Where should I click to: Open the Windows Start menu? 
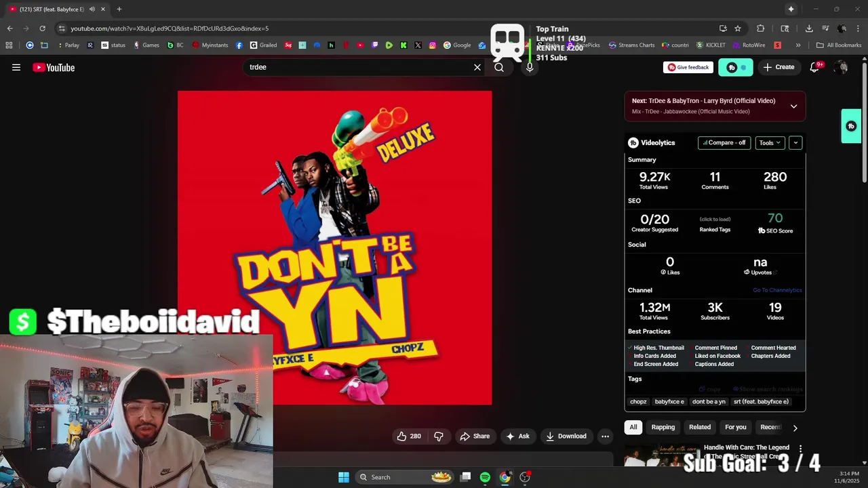tap(344, 477)
